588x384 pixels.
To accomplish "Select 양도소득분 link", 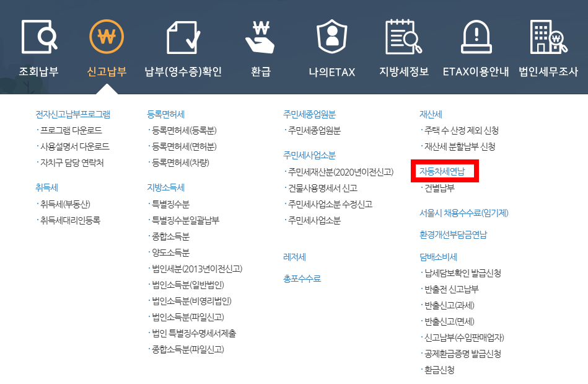I will tap(170, 252).
